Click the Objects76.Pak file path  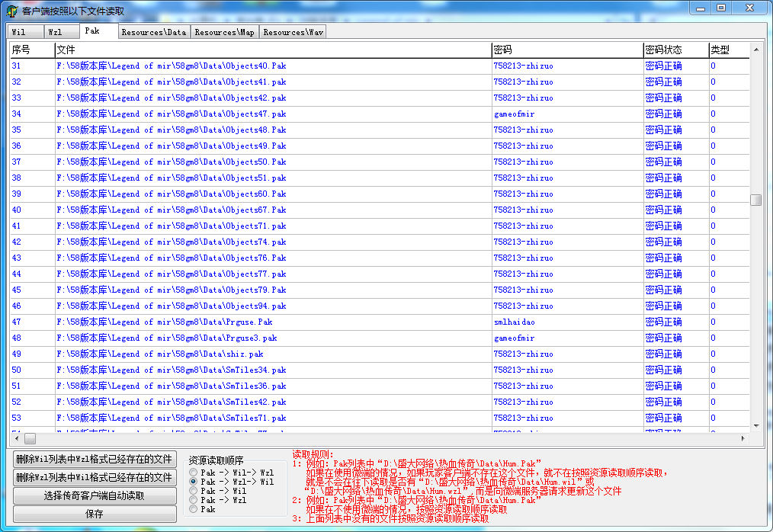[171, 258]
